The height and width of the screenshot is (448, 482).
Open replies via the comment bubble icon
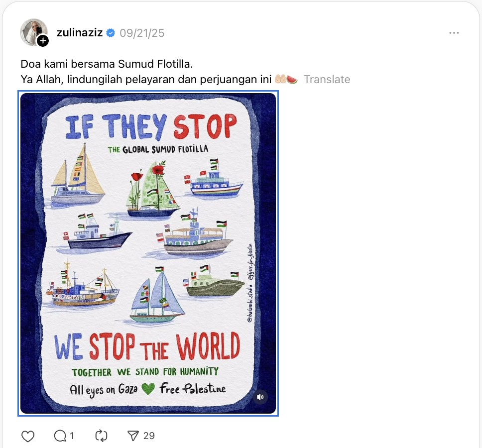60,436
